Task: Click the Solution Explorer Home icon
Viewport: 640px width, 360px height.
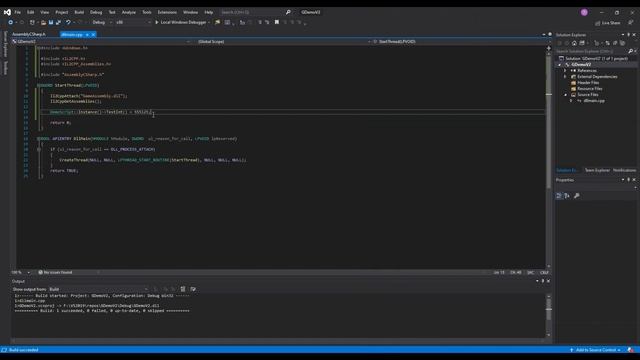Action: click(x=574, y=43)
